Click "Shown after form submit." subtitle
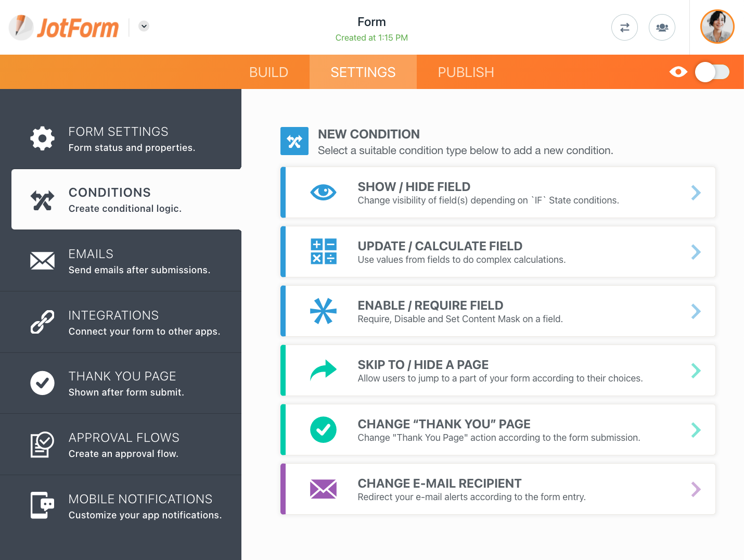The height and width of the screenshot is (560, 744). pyautogui.click(x=126, y=392)
